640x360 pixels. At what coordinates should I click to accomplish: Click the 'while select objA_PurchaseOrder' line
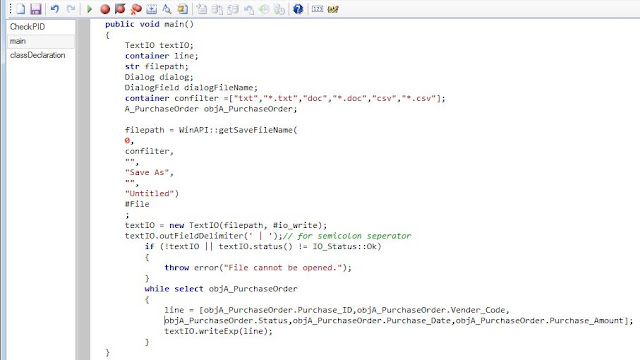tap(221, 289)
